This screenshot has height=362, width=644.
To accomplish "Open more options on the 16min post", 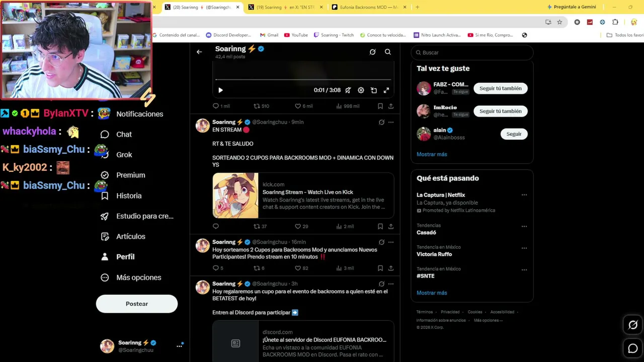I will 391,242.
